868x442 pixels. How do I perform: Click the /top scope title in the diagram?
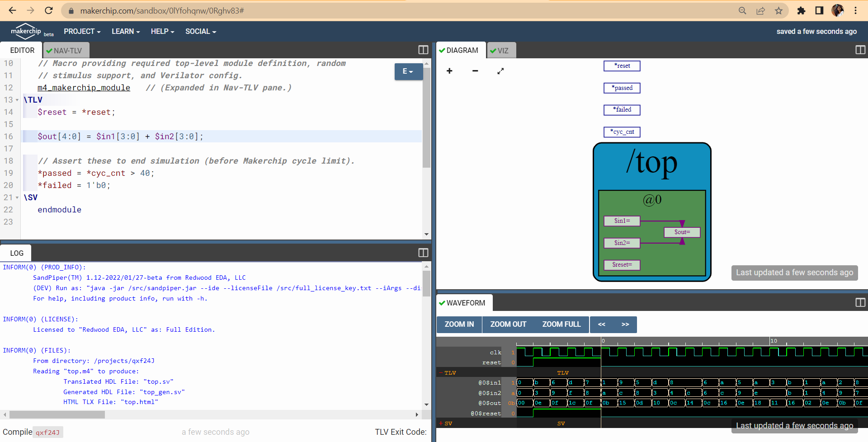pyautogui.click(x=651, y=162)
